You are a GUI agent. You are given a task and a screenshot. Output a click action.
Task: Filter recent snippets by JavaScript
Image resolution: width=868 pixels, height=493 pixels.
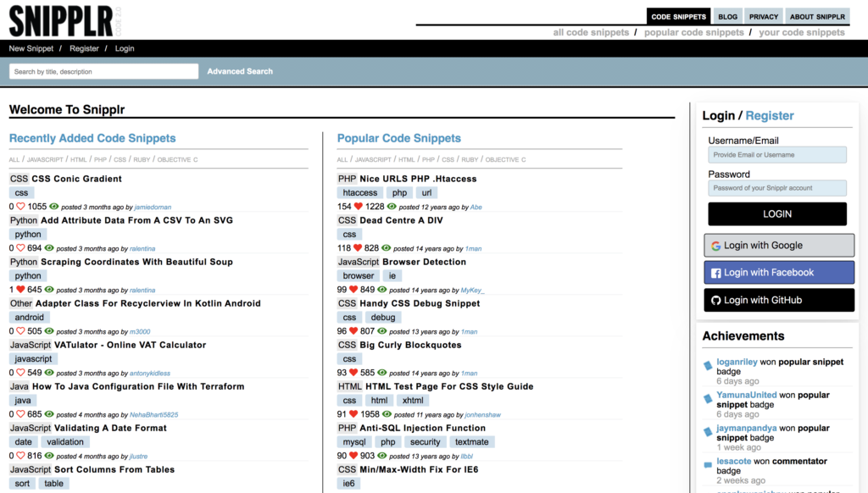click(45, 159)
